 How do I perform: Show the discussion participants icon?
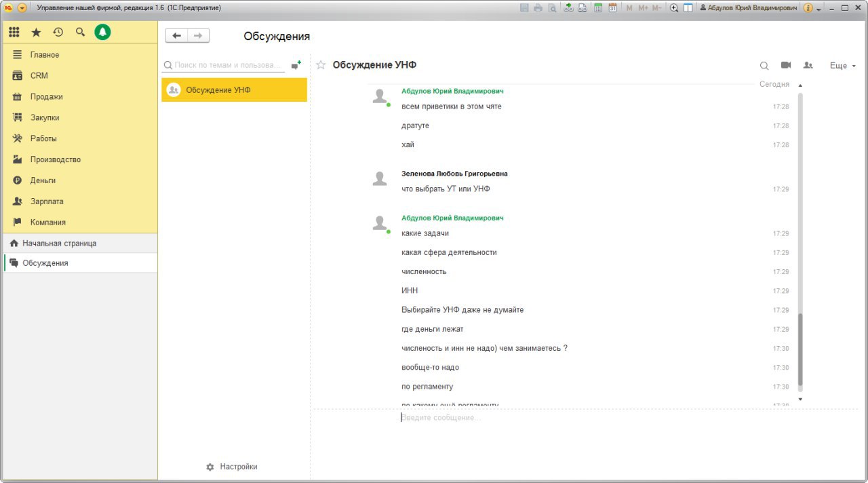tap(808, 65)
